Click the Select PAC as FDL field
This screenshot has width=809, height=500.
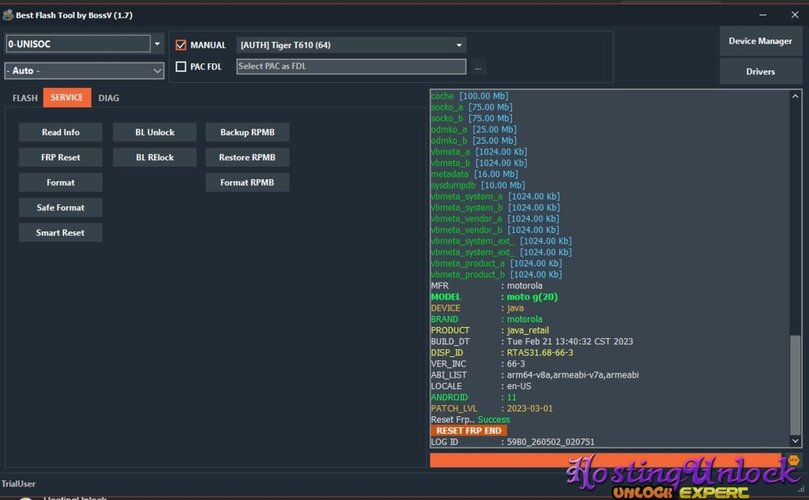pyautogui.click(x=351, y=66)
